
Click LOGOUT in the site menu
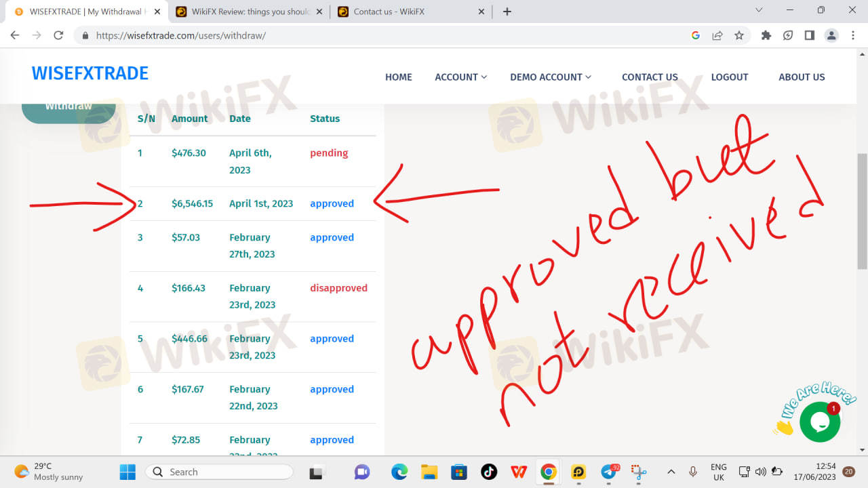click(730, 77)
